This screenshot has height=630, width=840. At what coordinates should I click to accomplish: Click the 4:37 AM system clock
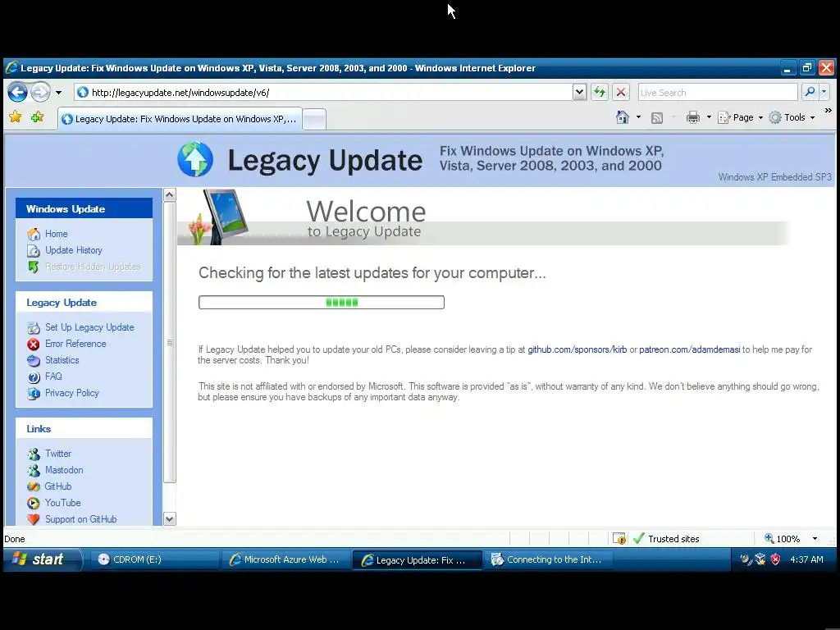point(806,559)
